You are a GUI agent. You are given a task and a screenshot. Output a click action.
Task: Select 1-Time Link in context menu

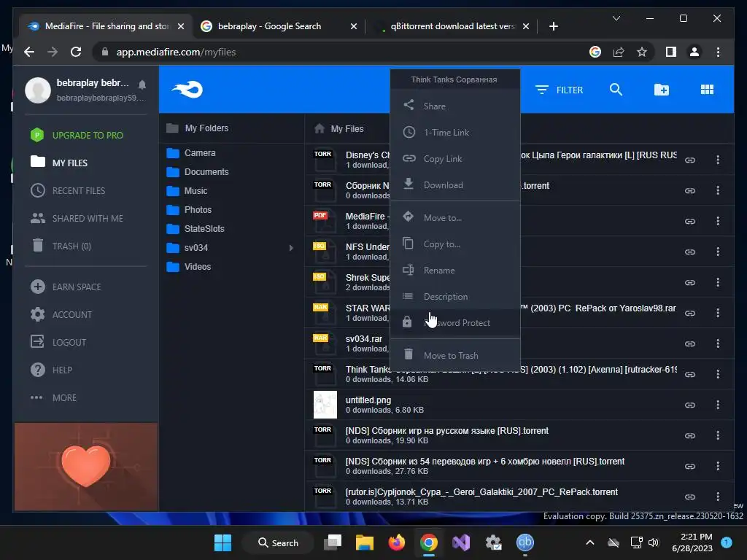click(x=455, y=132)
